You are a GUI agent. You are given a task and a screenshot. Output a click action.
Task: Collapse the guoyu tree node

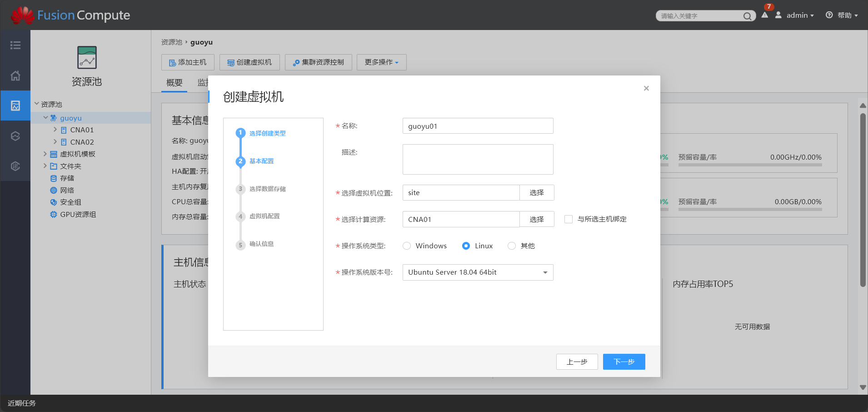[45, 117]
